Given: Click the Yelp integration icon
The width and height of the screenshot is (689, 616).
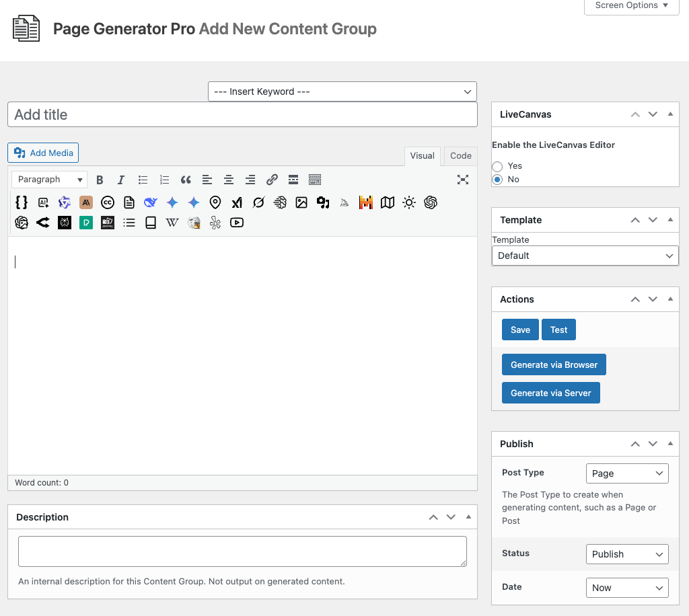Looking at the screenshot, I should pyautogui.click(x=216, y=223).
